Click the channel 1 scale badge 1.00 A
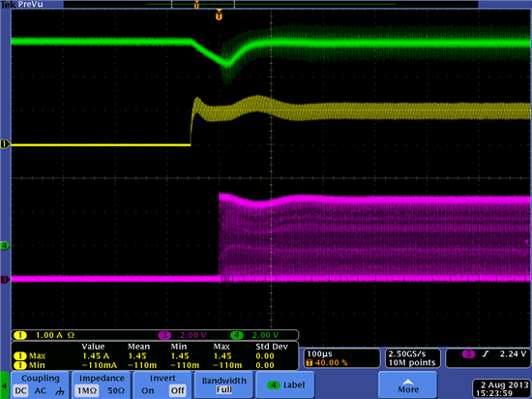Screen dimensions: 532x399 point(44,335)
